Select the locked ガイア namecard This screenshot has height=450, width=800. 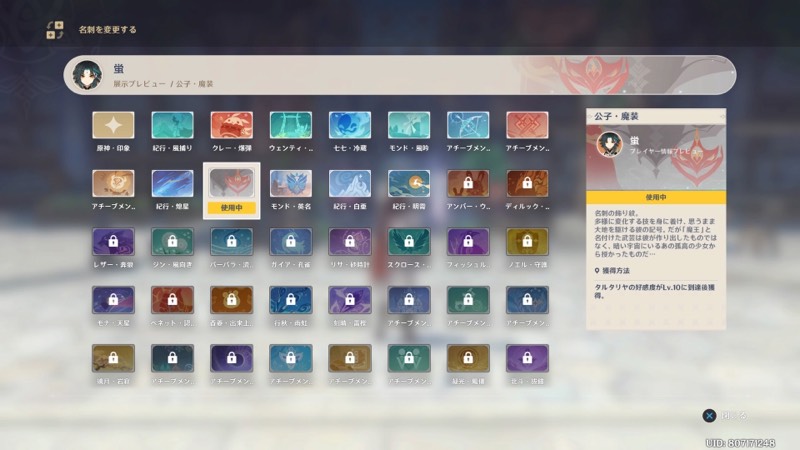click(x=291, y=241)
